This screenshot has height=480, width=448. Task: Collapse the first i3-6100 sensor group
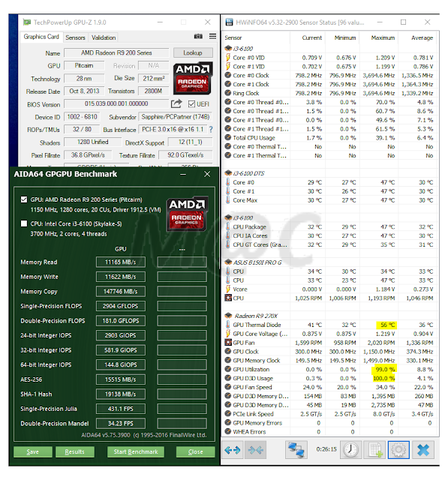click(228, 48)
